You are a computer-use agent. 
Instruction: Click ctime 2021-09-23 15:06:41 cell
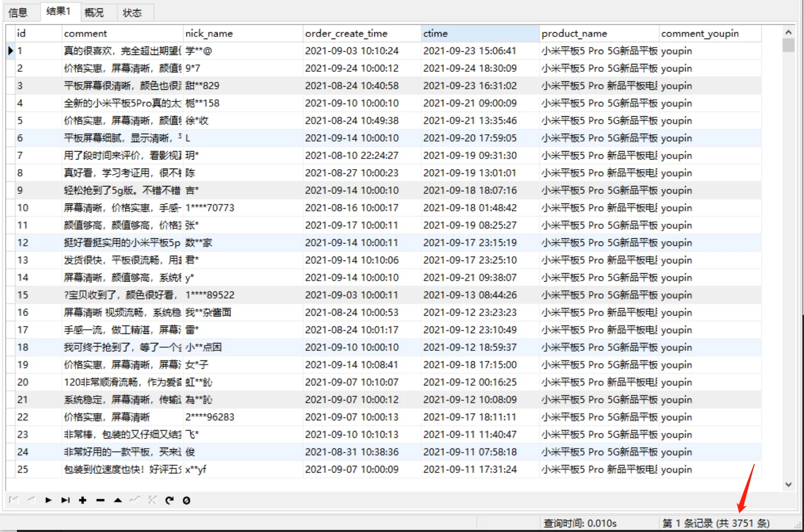coord(480,51)
